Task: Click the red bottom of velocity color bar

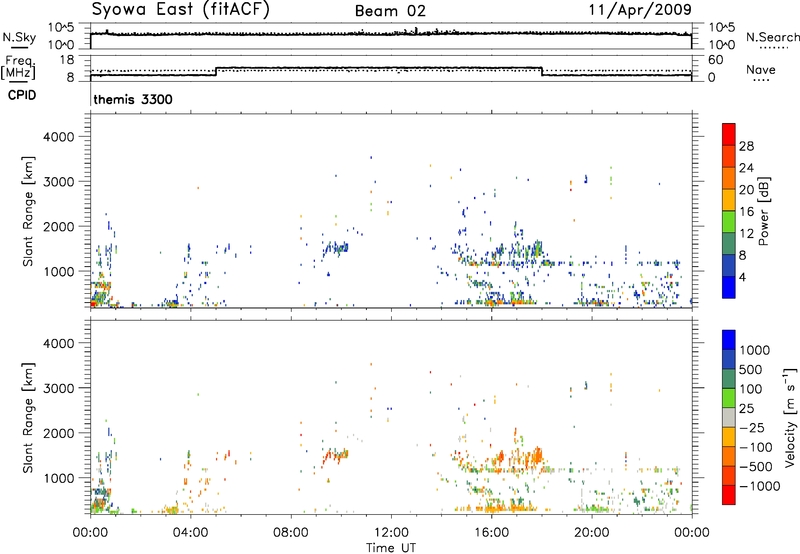Action: [x=729, y=494]
